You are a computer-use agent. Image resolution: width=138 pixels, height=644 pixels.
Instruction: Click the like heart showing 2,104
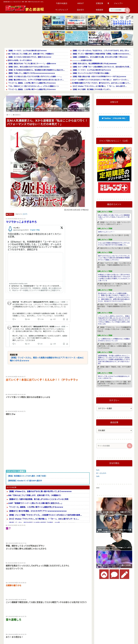[x=38, y=319]
